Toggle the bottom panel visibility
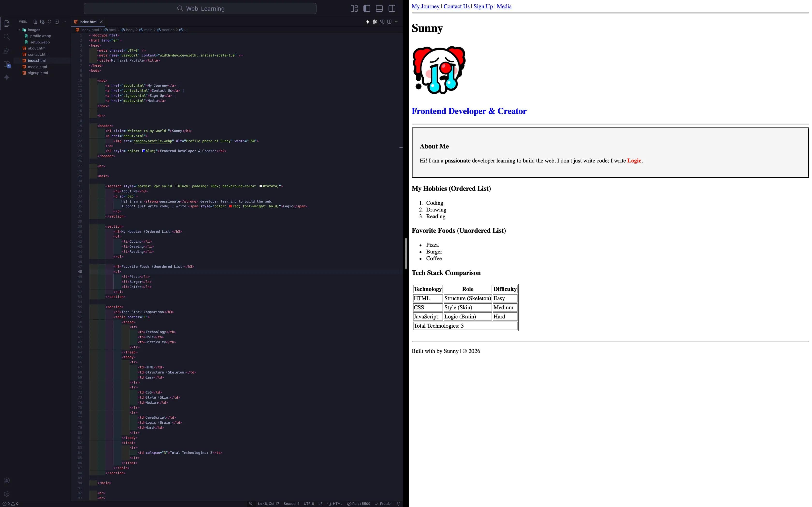 pos(379,8)
